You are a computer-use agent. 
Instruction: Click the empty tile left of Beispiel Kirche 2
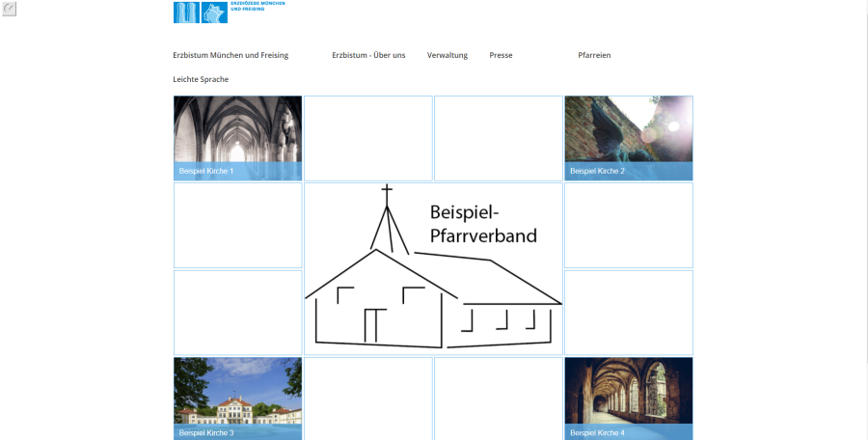[499, 138]
